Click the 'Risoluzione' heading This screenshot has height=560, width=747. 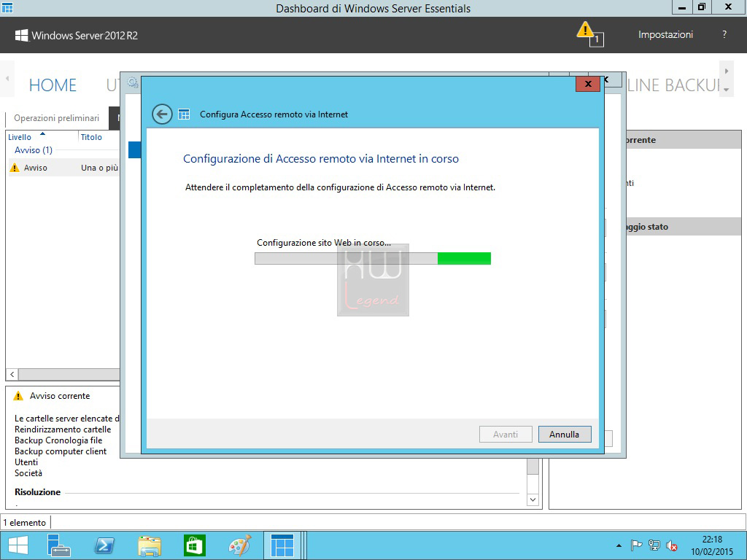tap(38, 492)
